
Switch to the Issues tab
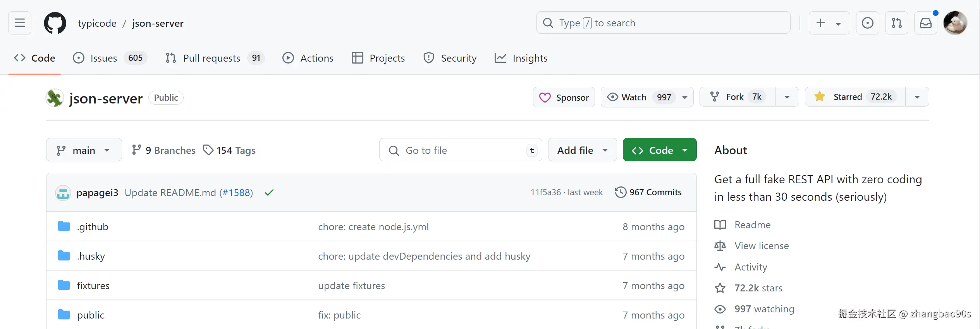point(103,58)
